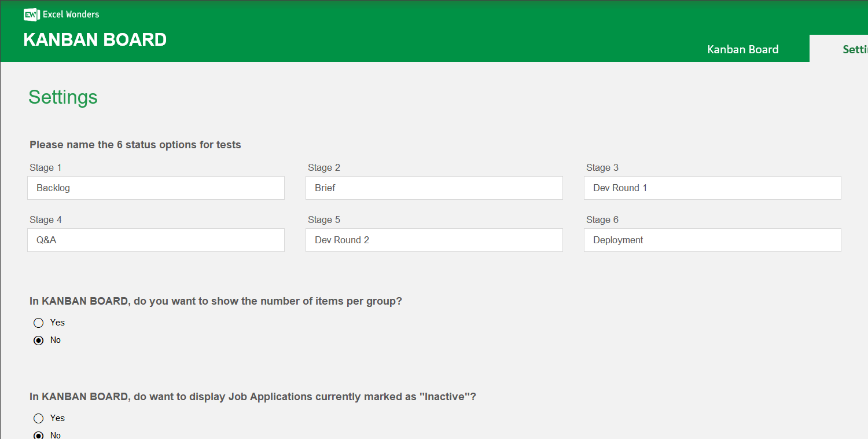868x439 pixels.
Task: Click the Stage 2 Brief input field
Action: click(434, 188)
